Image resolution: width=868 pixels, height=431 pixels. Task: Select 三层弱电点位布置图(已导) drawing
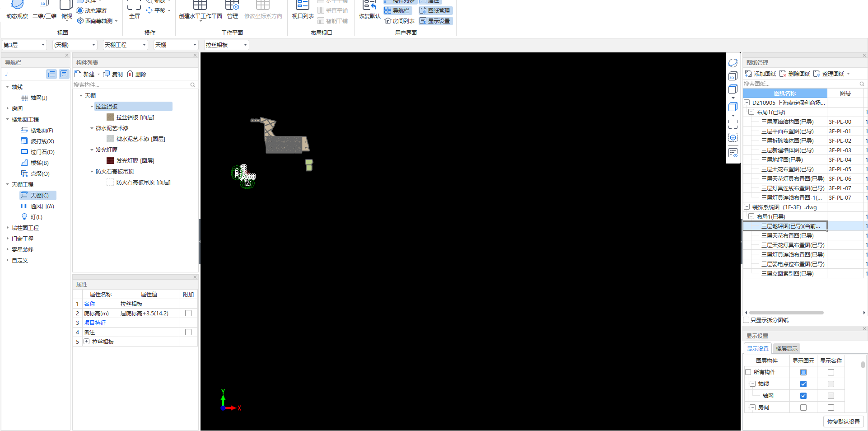[x=793, y=264]
